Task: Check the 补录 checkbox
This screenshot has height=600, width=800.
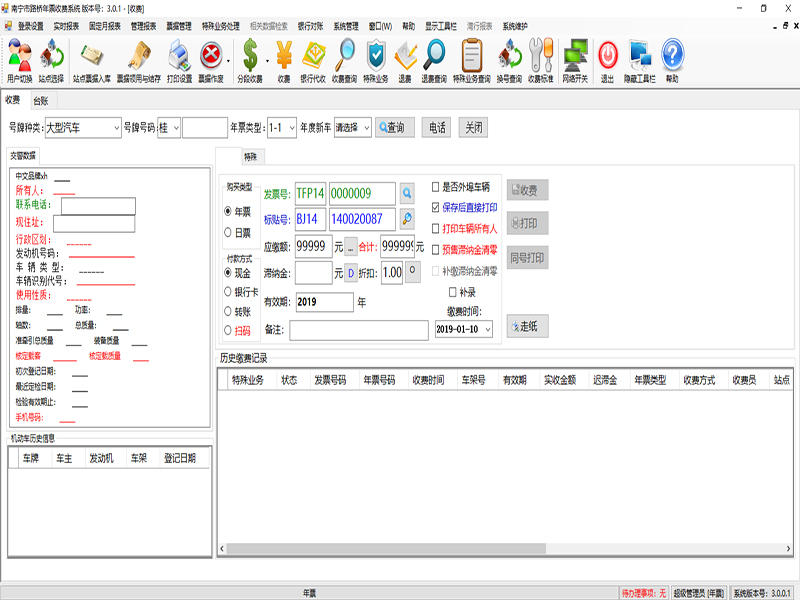Action: 453,292
